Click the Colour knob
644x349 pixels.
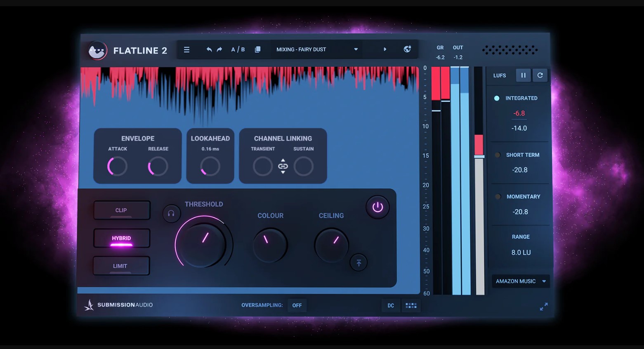tap(270, 245)
